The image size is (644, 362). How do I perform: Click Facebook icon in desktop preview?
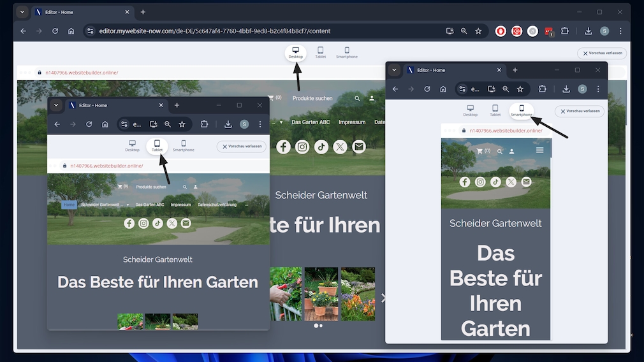pos(283,147)
